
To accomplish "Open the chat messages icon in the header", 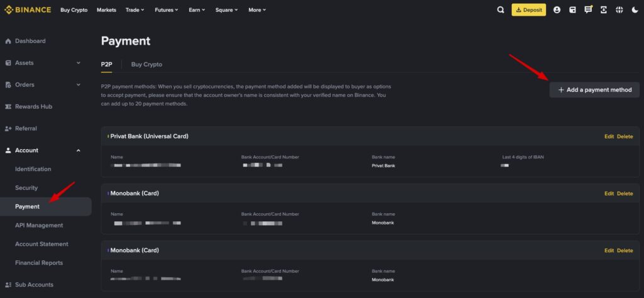I will pyautogui.click(x=588, y=10).
